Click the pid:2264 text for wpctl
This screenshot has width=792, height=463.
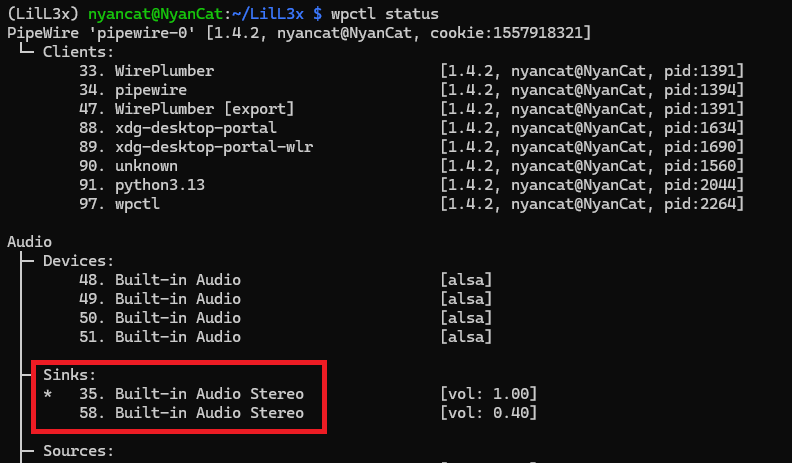pos(704,204)
